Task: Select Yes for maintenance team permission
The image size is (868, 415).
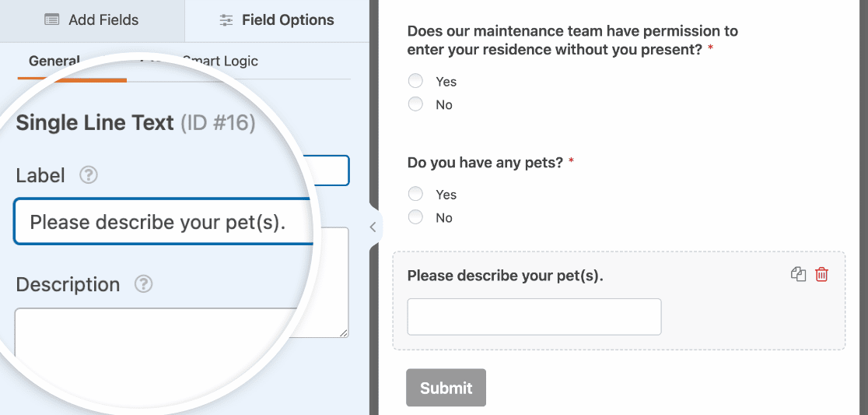Action: click(415, 81)
